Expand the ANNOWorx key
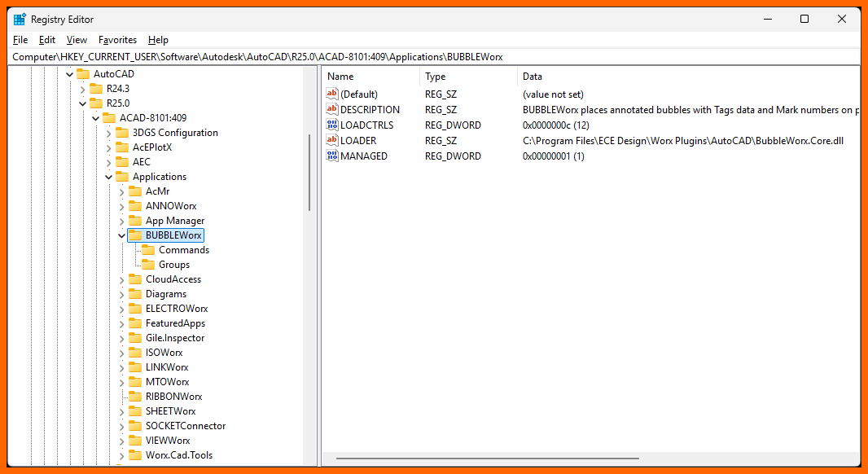 (x=122, y=206)
